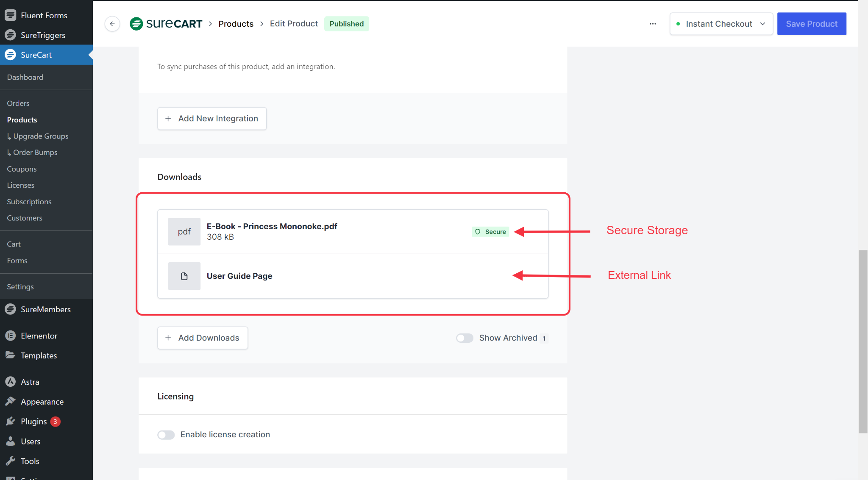Open the three-dots more options menu

[653, 24]
